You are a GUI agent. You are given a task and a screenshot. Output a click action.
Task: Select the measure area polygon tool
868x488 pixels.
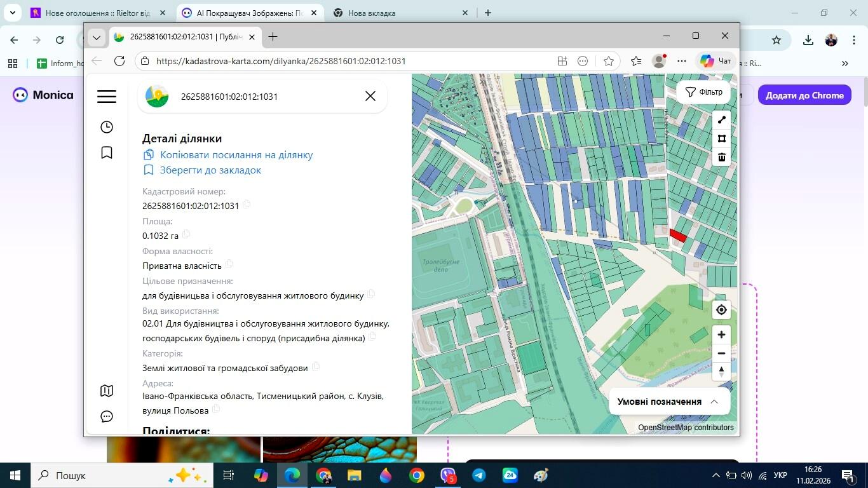pyautogui.click(x=721, y=139)
